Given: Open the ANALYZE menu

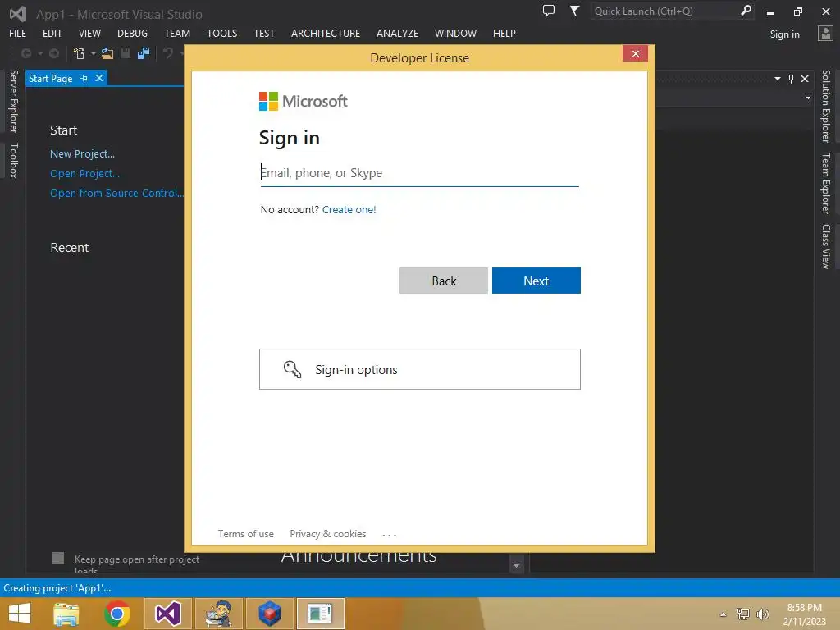Looking at the screenshot, I should (x=398, y=33).
